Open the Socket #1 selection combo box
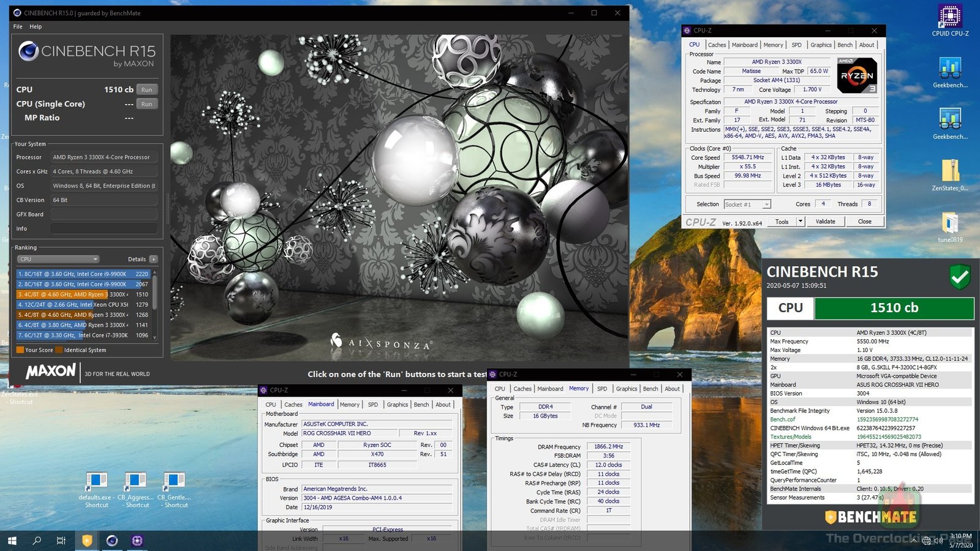This screenshot has height=551, width=980. [x=747, y=204]
